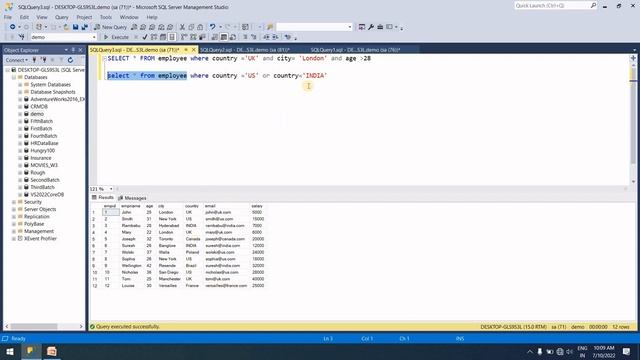Viewport: 640px width, 360px height.
Task: Open the Help menu
Action: click(152, 17)
